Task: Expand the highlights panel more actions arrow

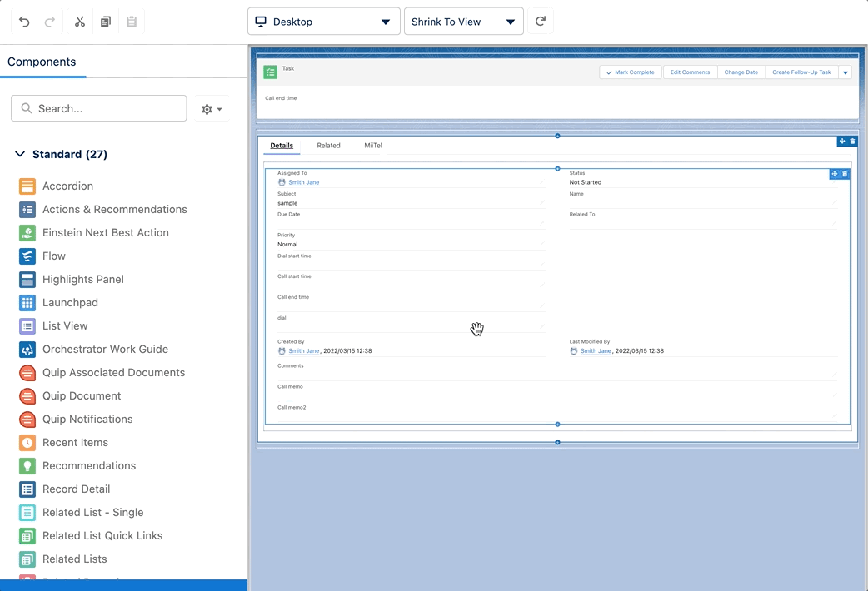Action: [846, 72]
